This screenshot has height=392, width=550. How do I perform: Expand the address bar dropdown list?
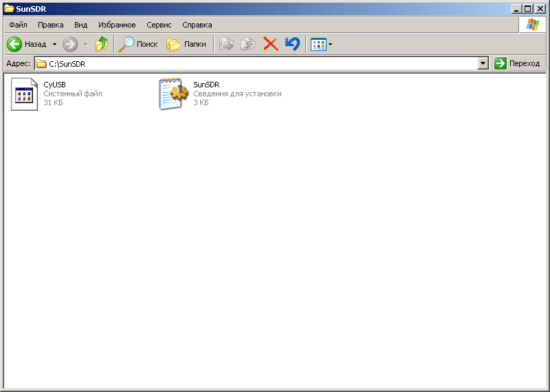click(483, 63)
